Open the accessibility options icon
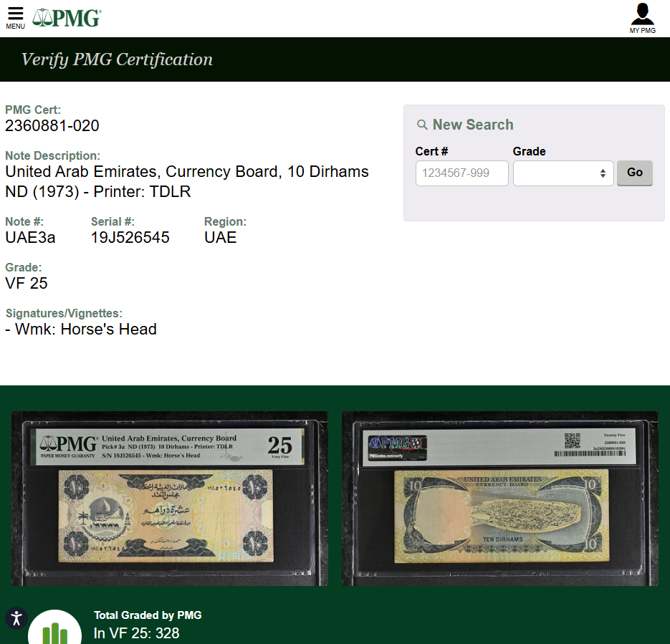 pos(16,618)
